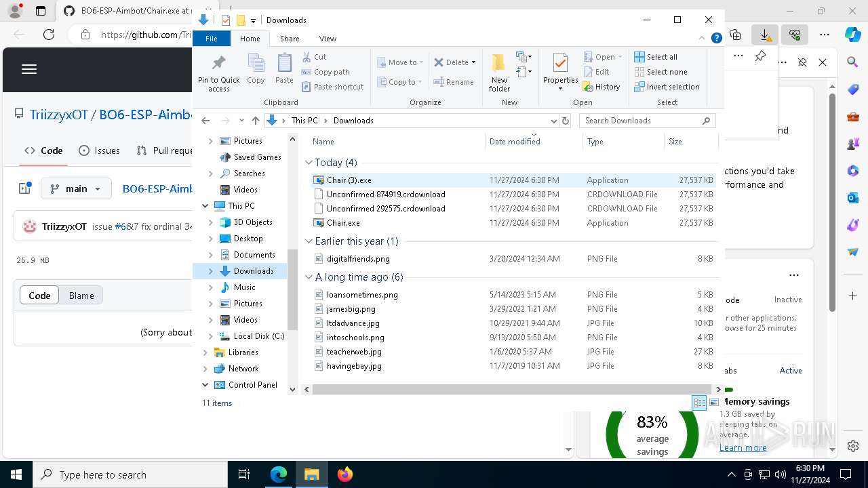Viewport: 868px width, 488px height.
Task: Open the File menu
Action: pyautogui.click(x=212, y=39)
